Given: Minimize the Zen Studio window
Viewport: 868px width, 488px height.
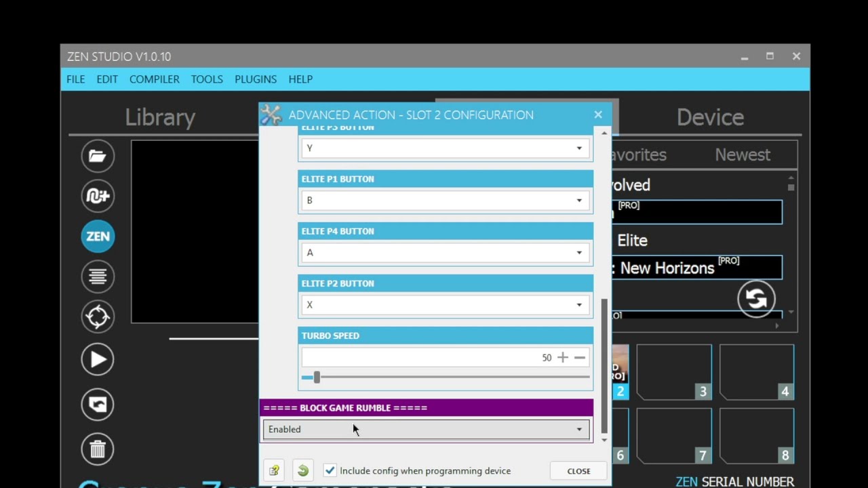Looking at the screenshot, I should (745, 57).
